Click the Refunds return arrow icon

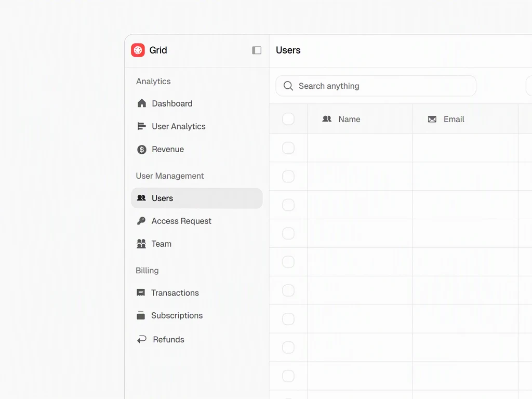(x=142, y=339)
